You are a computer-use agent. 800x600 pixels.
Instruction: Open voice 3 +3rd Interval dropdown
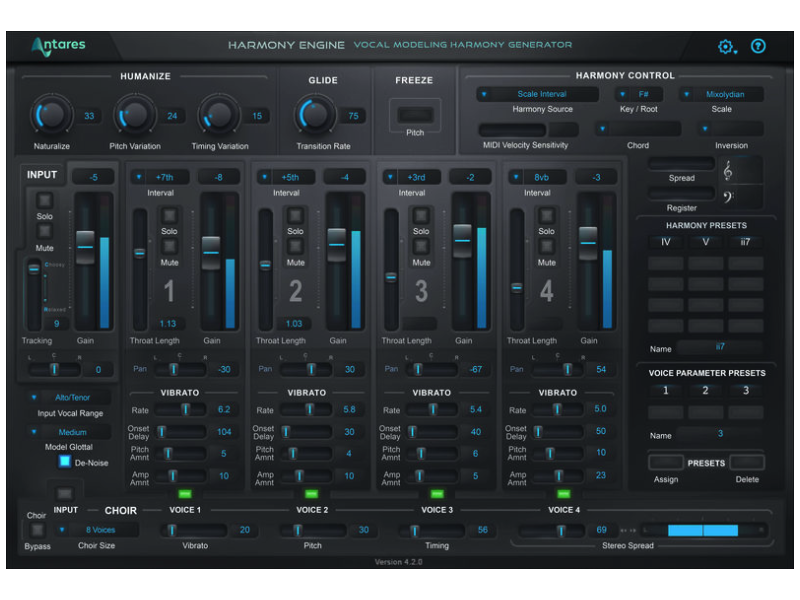tap(411, 177)
